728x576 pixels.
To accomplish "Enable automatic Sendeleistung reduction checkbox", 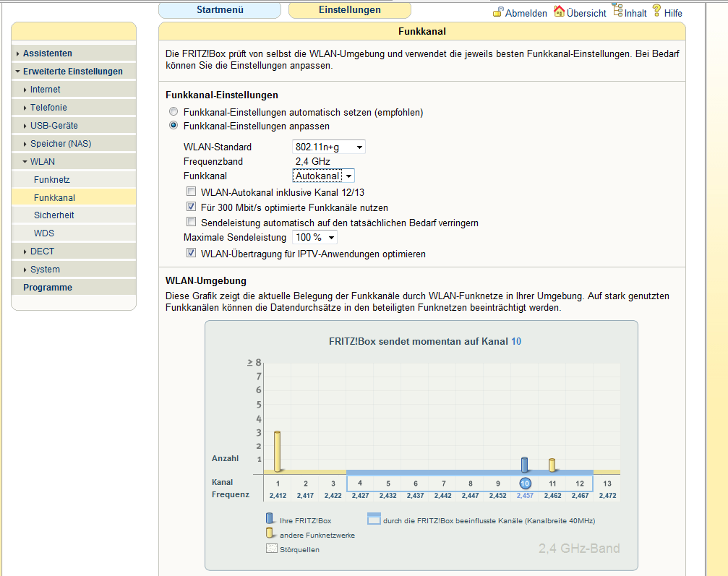I will click(x=192, y=222).
